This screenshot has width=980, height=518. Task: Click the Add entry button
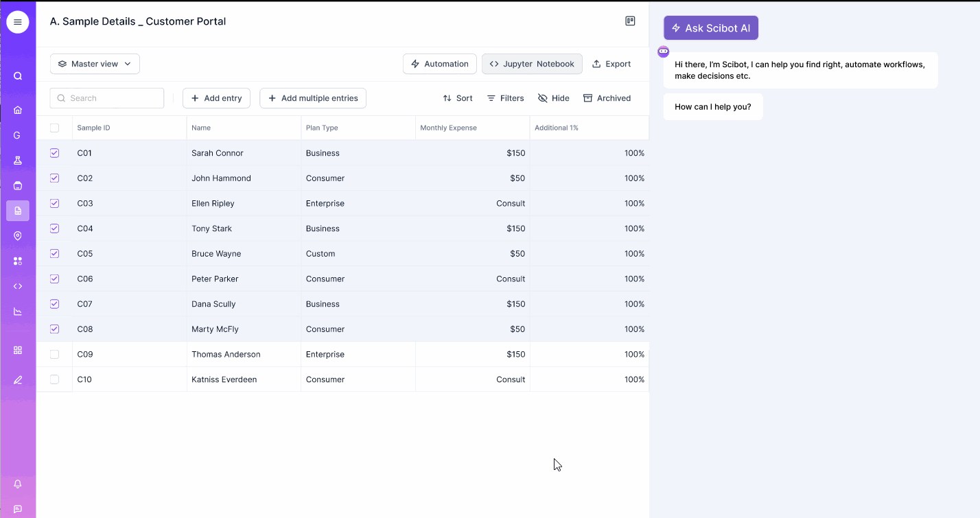point(216,97)
